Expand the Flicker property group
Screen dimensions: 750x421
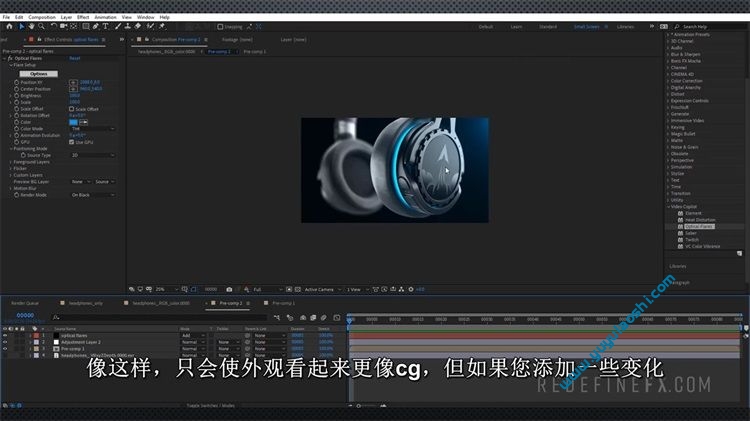11,169
